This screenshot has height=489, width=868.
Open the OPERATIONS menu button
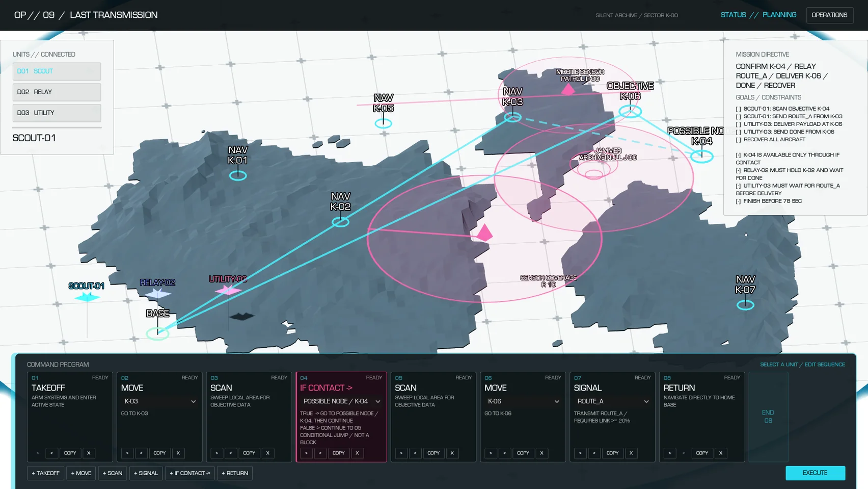coord(829,15)
